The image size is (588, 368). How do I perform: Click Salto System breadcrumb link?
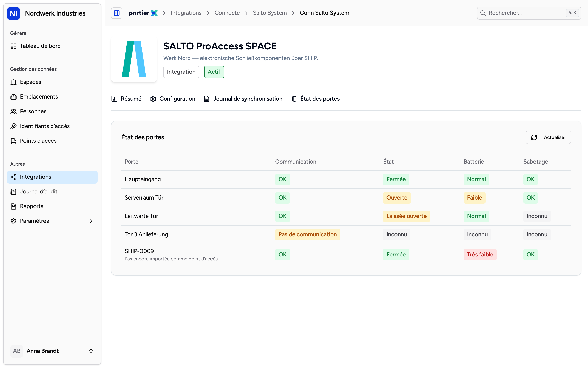(x=270, y=13)
